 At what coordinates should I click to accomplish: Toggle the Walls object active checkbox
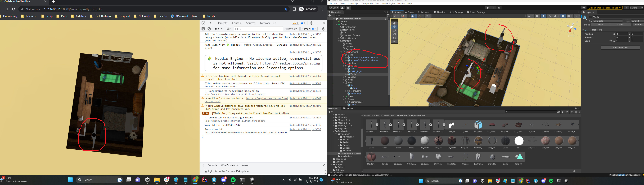(591, 17)
